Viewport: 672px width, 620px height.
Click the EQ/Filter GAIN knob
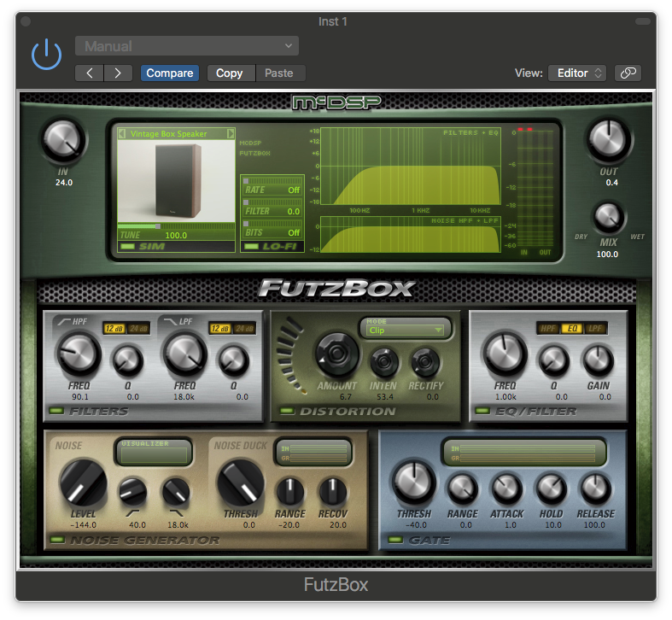(x=599, y=360)
